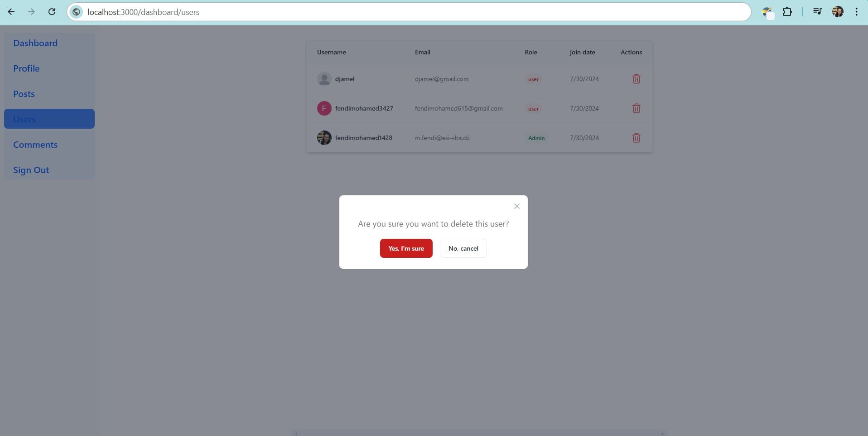
Task: Click the trash icon for djamel
Action: coord(636,79)
